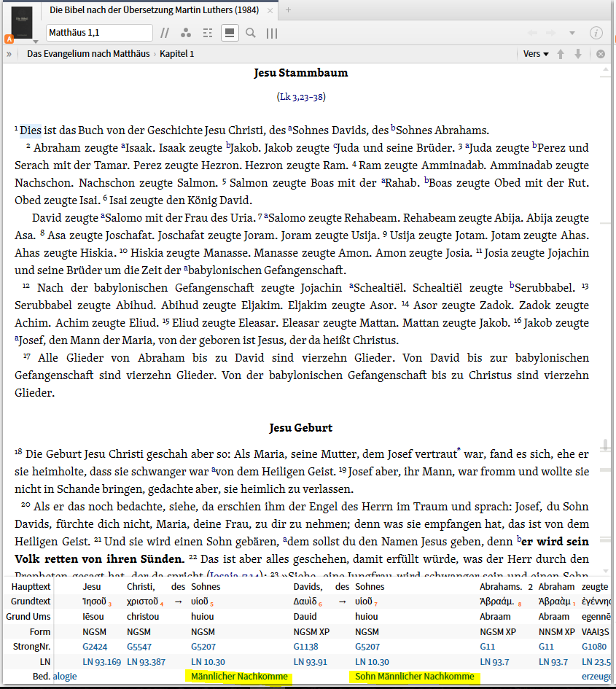Viewport: 616px width, 689px height.
Task: Open the Vers navigation dropdown
Action: (536, 54)
